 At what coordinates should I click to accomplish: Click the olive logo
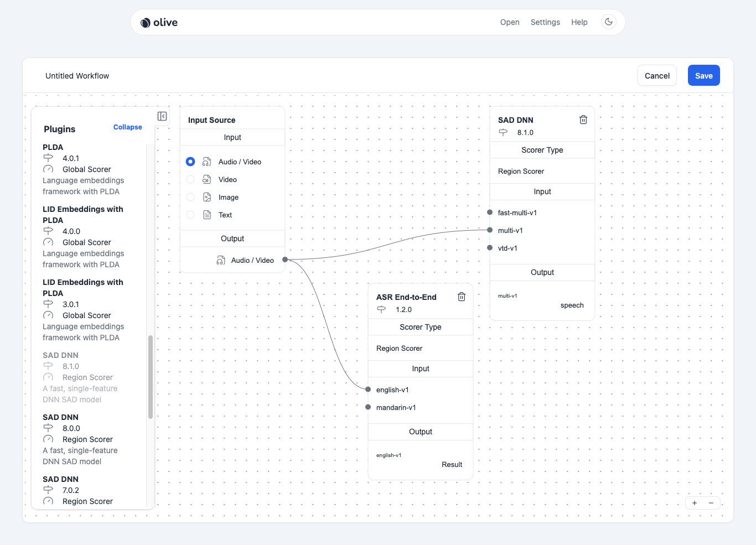coord(158,22)
